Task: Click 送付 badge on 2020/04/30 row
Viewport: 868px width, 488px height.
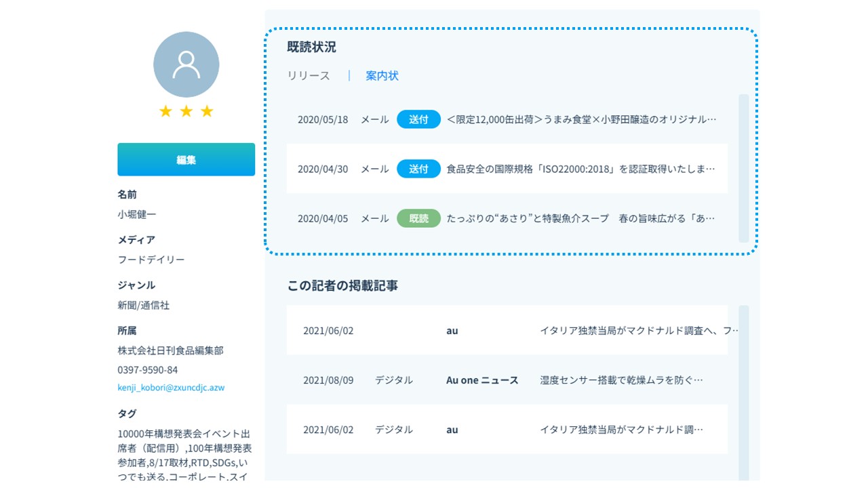Action: [418, 169]
